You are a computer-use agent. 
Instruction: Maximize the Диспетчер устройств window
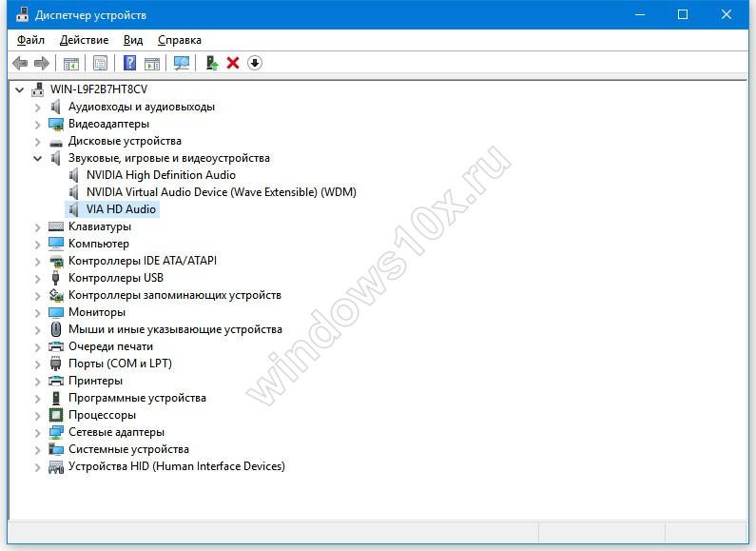pyautogui.click(x=683, y=15)
